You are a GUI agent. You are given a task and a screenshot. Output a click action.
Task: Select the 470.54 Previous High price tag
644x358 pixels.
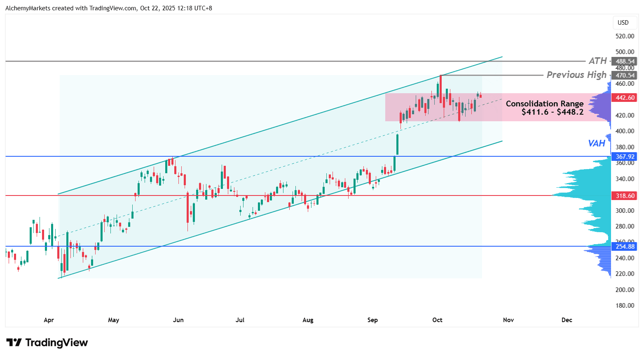pos(625,75)
